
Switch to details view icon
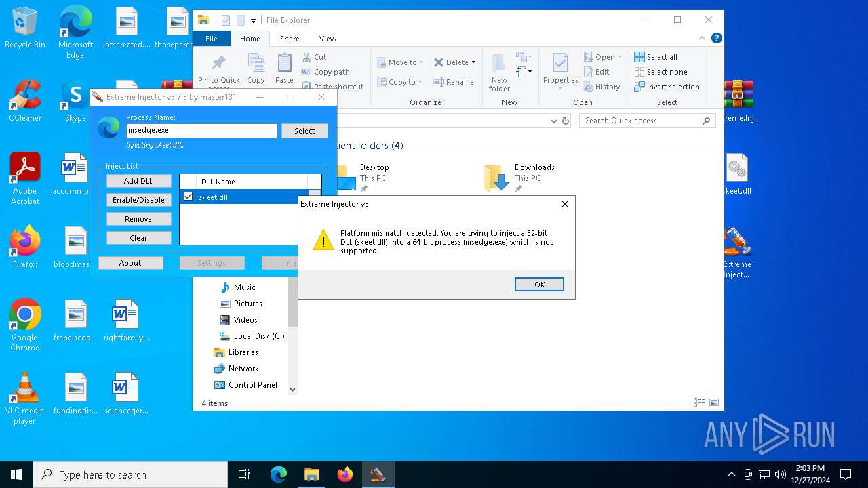coord(699,403)
